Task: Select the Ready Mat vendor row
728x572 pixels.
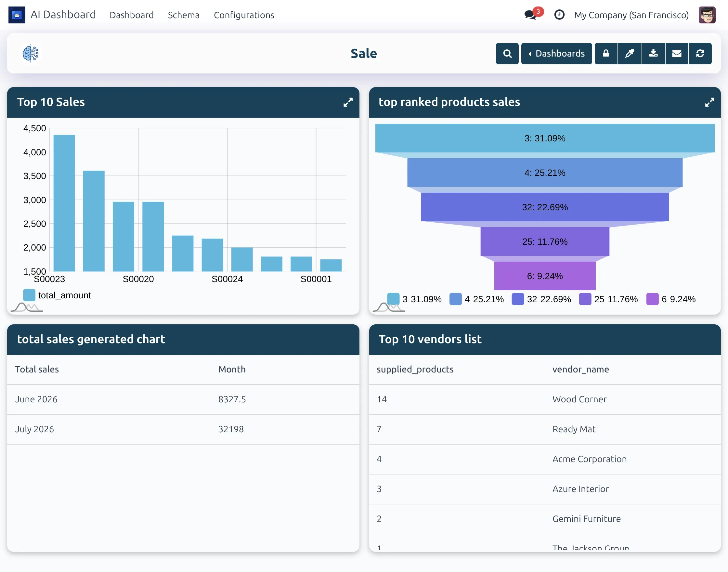Action: pos(545,429)
